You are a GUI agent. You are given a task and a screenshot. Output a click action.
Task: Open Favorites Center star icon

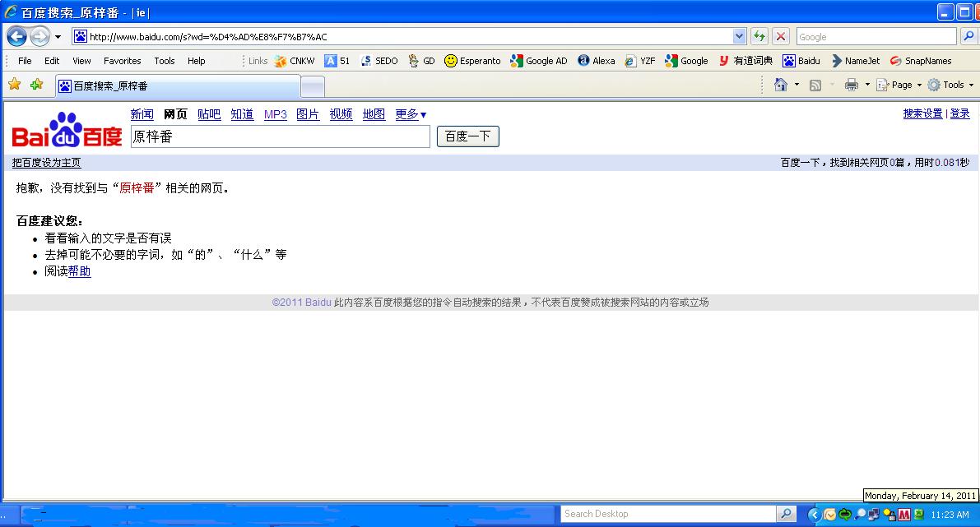tap(14, 85)
